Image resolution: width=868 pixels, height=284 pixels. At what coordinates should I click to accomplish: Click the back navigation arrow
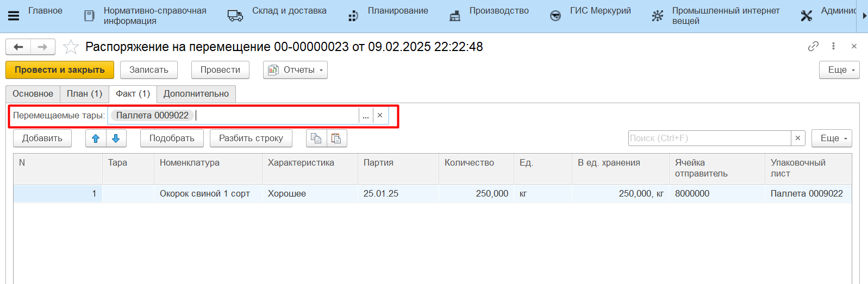18,47
